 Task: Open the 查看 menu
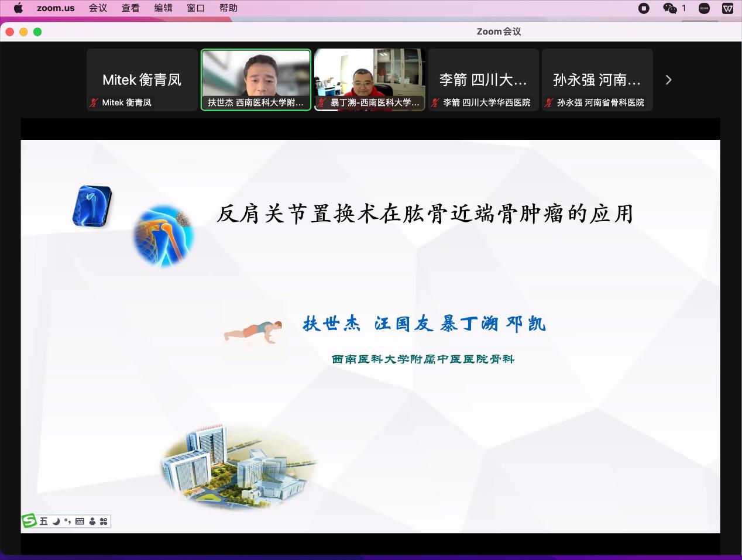[x=130, y=8]
